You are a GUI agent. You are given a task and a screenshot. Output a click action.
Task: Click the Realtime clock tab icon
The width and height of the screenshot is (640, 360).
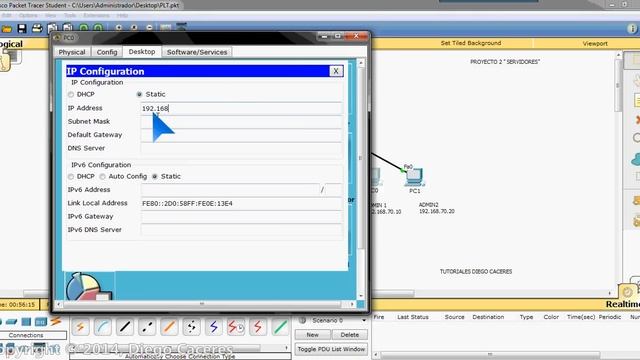[x=627, y=291]
